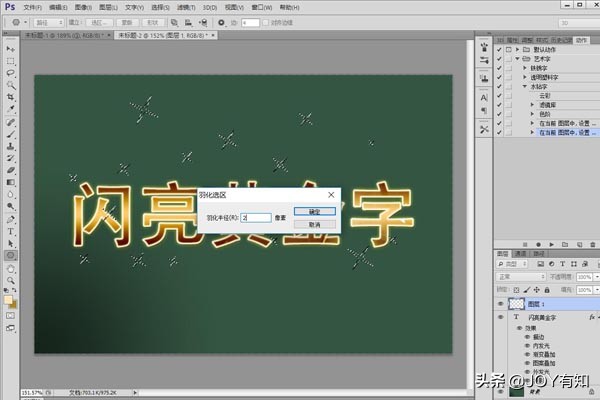This screenshot has height=400, width=600.
Task: Expand the 滤镜库 action step
Action: [x=532, y=105]
